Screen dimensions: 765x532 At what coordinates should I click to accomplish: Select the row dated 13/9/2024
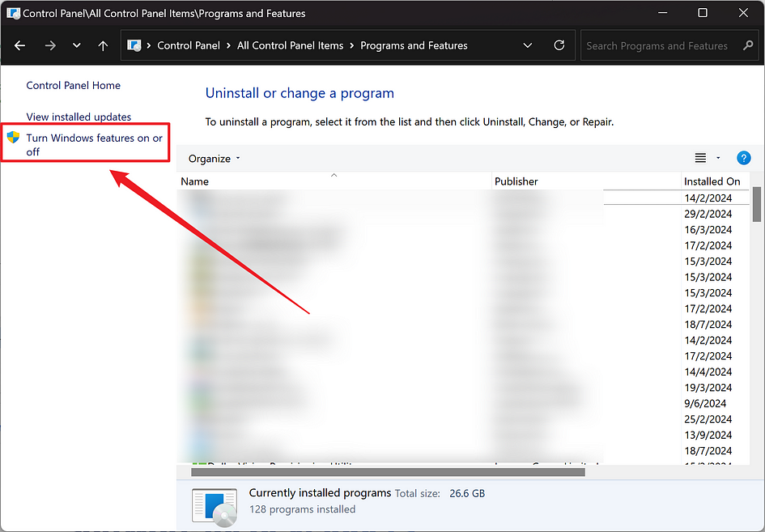[x=463, y=435]
